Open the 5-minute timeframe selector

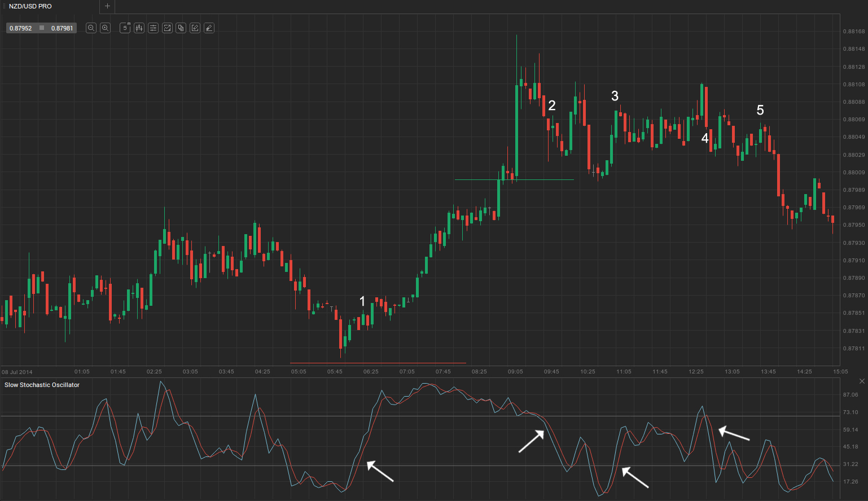click(x=125, y=28)
